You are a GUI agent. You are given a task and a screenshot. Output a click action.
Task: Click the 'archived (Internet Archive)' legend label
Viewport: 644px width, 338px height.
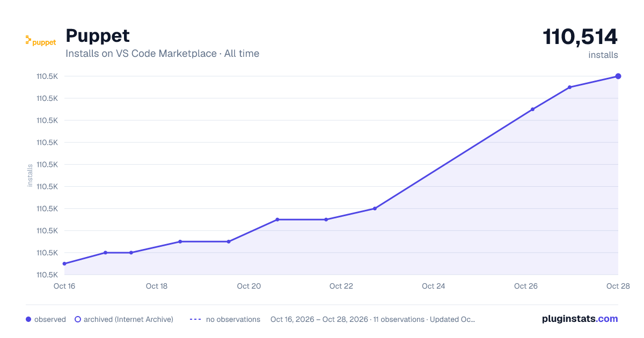coord(128,319)
